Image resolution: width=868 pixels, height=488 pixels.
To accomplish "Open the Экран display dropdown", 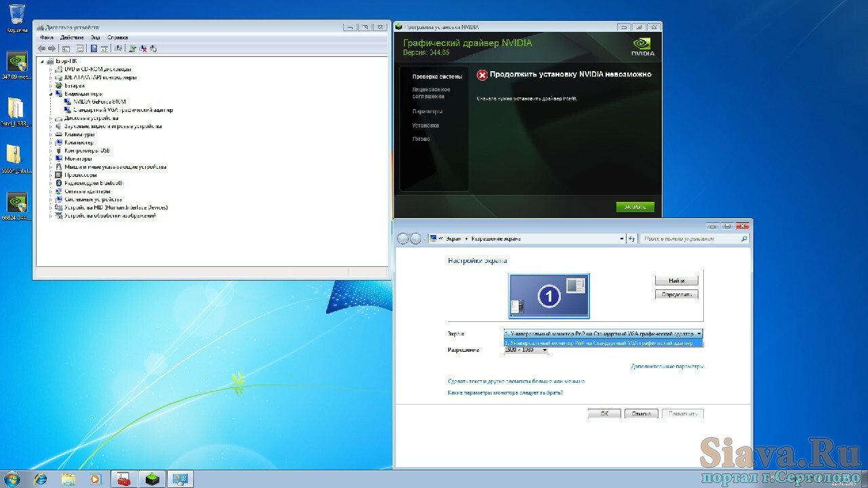I will coord(603,333).
